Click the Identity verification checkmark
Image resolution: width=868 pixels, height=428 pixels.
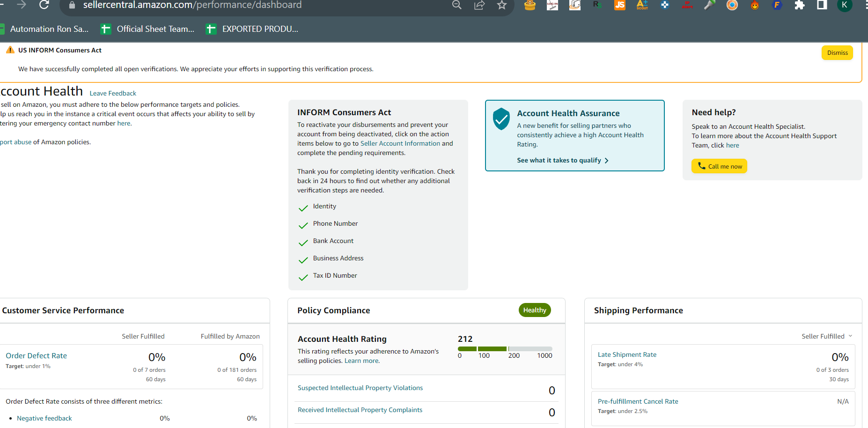303,207
